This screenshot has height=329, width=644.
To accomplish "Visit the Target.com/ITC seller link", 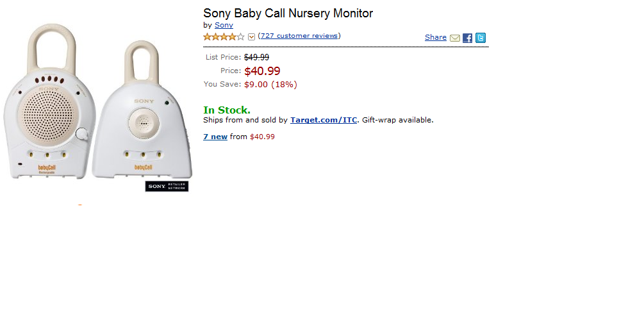I will tap(324, 120).
